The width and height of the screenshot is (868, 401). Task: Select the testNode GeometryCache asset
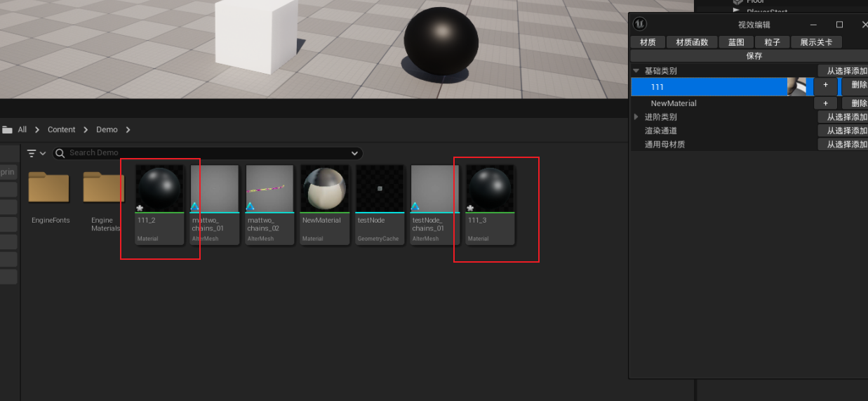[379, 189]
